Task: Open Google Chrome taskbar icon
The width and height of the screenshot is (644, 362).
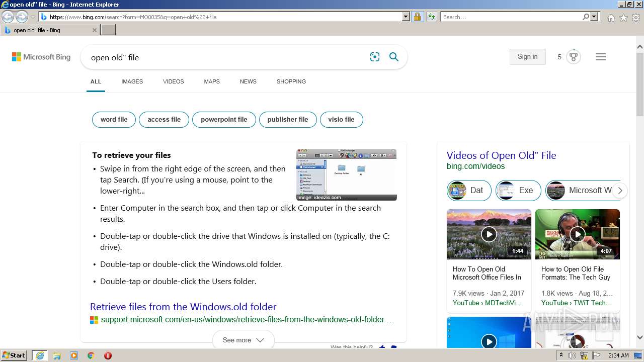Action: [91, 355]
